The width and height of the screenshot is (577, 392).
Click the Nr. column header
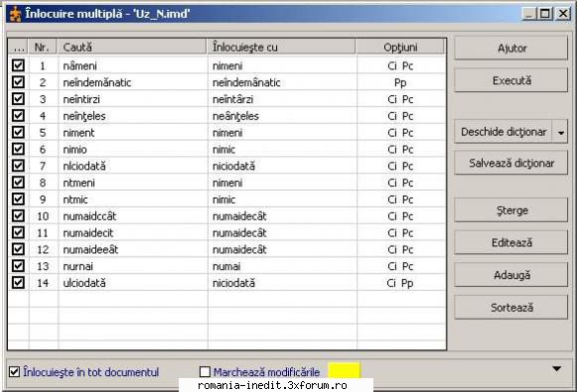click(43, 47)
